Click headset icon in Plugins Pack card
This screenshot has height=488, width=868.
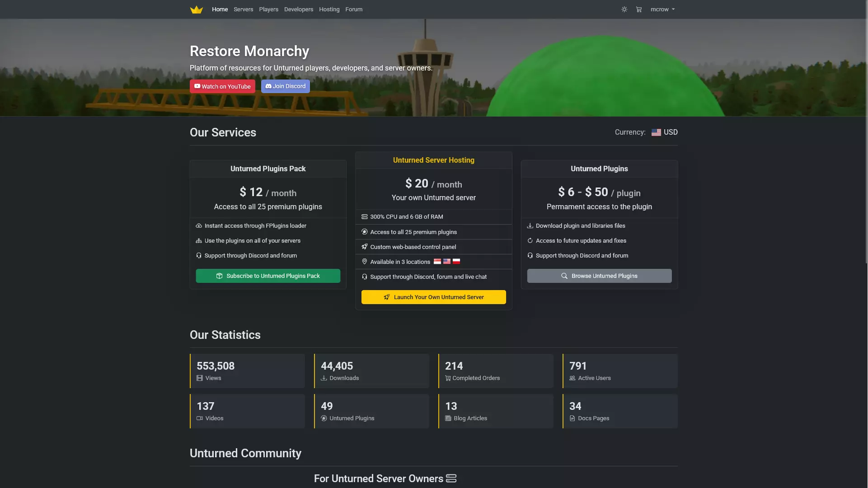click(x=199, y=256)
